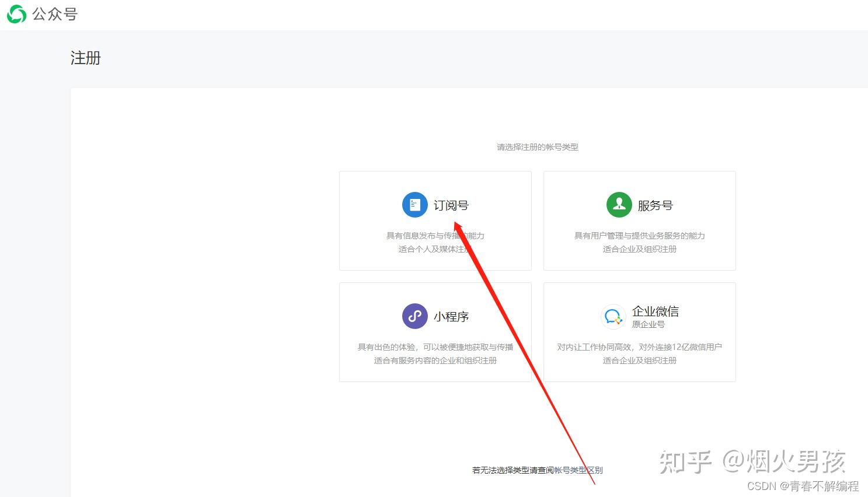Click the green 服务号 person icon
The width and height of the screenshot is (868, 497).
tap(619, 205)
